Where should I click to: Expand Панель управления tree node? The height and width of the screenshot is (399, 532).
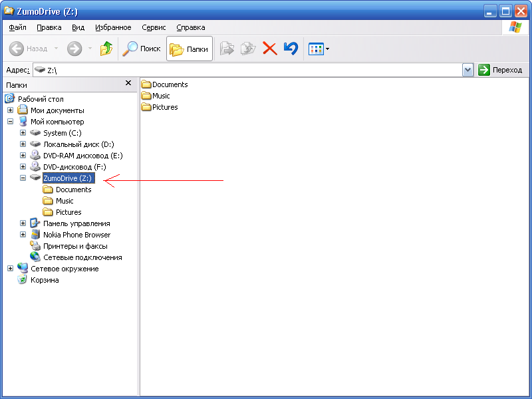23,223
